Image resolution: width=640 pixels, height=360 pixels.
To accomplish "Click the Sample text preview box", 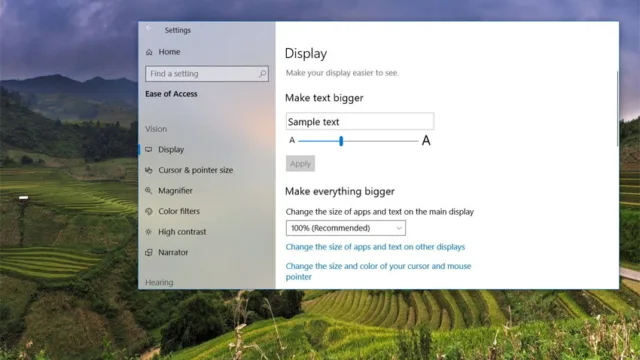I will click(360, 121).
